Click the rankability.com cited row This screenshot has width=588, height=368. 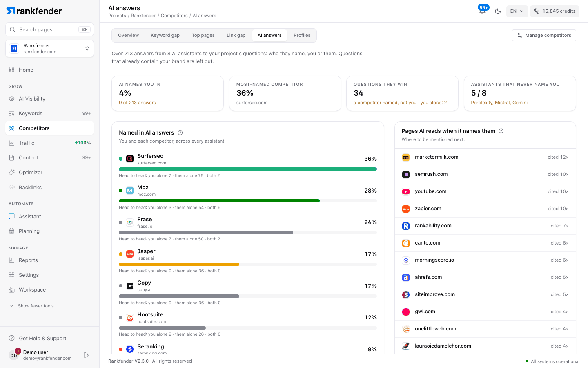pyautogui.click(x=485, y=226)
